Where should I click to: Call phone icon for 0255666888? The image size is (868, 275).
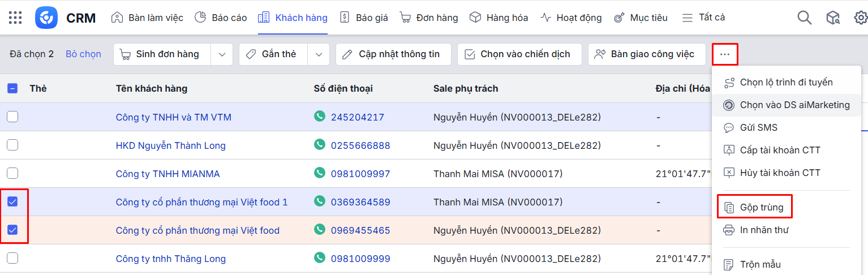click(x=320, y=145)
